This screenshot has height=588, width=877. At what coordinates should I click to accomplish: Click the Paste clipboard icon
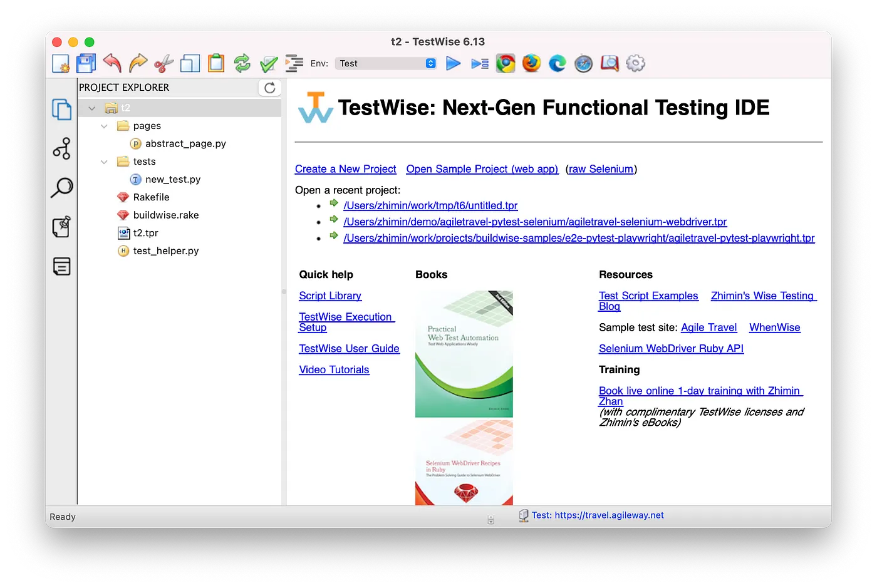(216, 63)
